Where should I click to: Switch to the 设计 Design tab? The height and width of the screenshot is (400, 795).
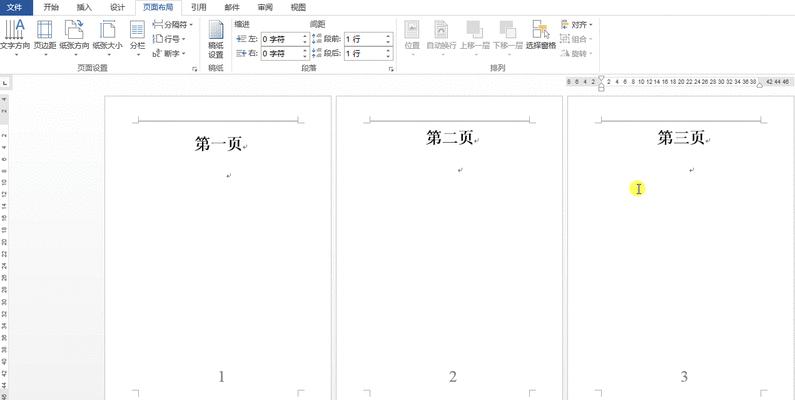[x=117, y=7]
